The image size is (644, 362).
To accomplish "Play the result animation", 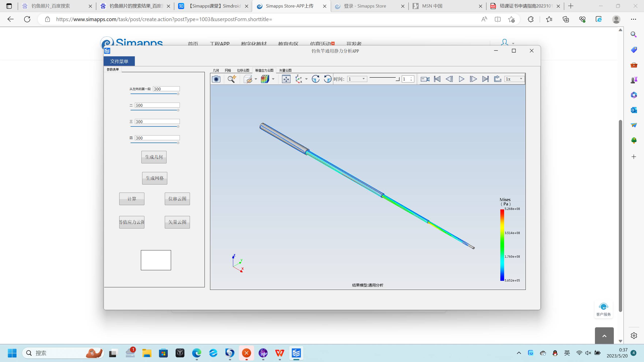I will (461, 79).
